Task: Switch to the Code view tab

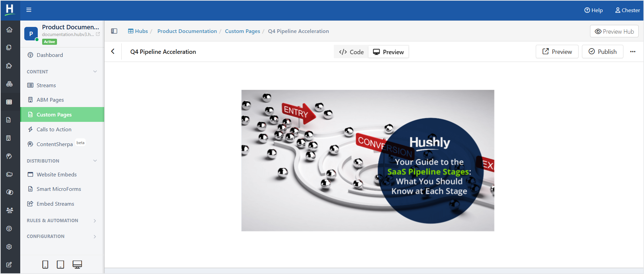Action: (351, 52)
